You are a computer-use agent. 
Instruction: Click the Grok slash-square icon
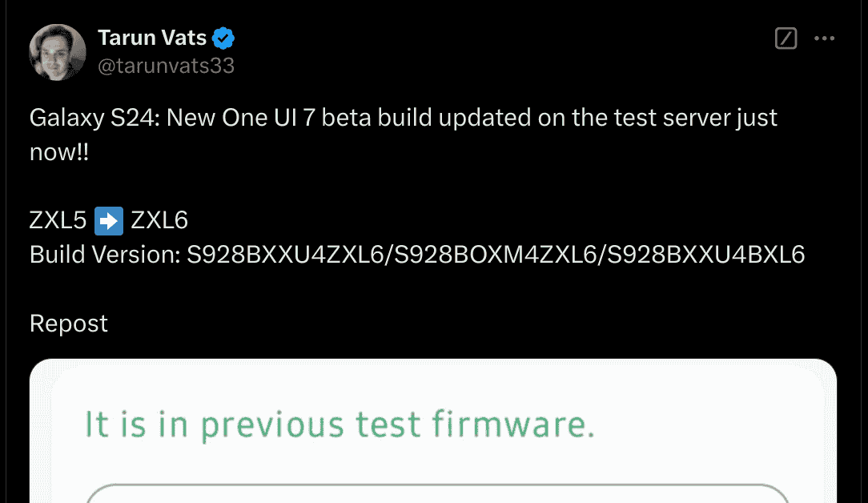[786, 38]
